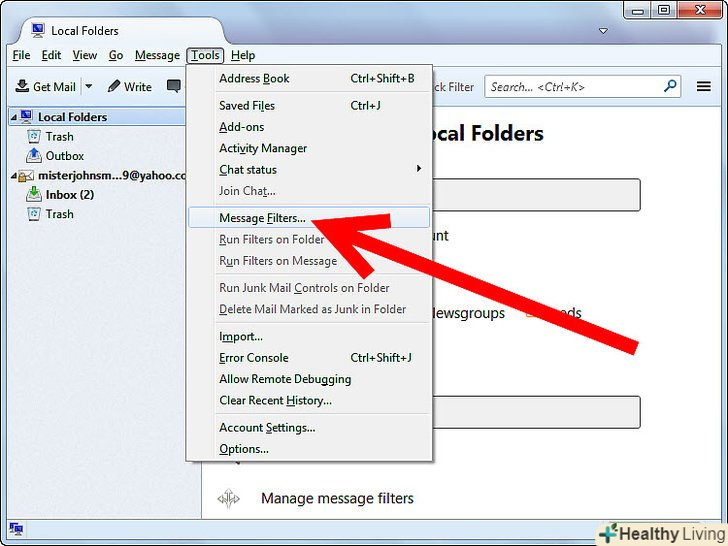Open the Get Mail dropdown arrow
Viewport: 728px width, 546px height.
pos(89,86)
